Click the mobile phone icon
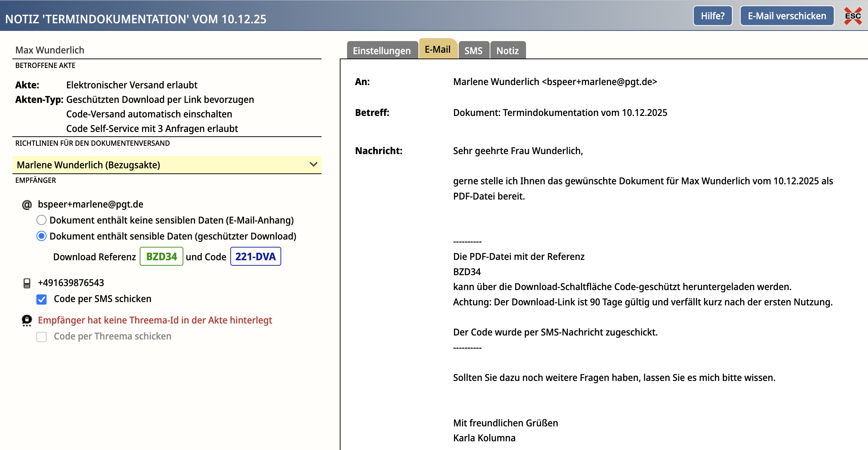This screenshot has width=868, height=450. click(x=27, y=283)
